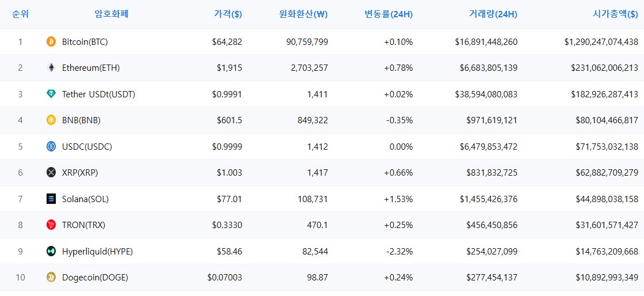Open Dogecoin(DOGE) name link
The height and width of the screenshot is (296, 644).
tap(95, 278)
